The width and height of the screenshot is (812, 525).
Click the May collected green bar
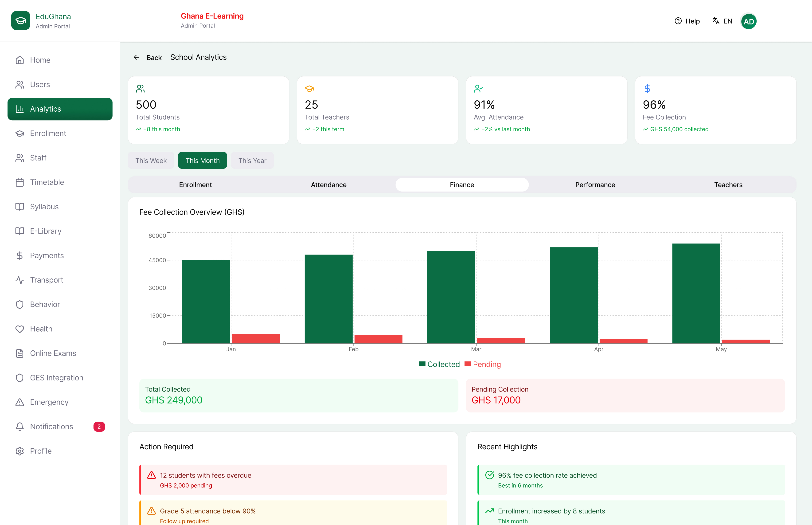[x=696, y=294]
